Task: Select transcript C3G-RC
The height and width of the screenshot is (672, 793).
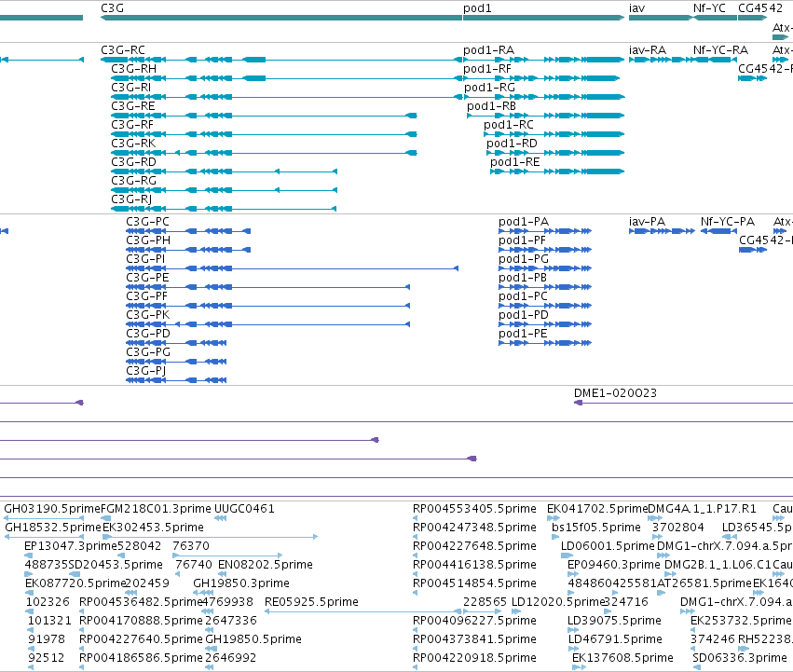Action: point(123,50)
